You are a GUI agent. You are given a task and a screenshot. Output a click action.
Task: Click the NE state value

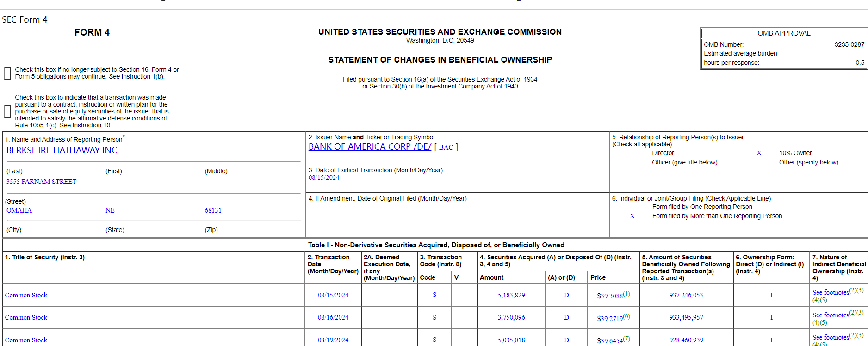tap(110, 210)
